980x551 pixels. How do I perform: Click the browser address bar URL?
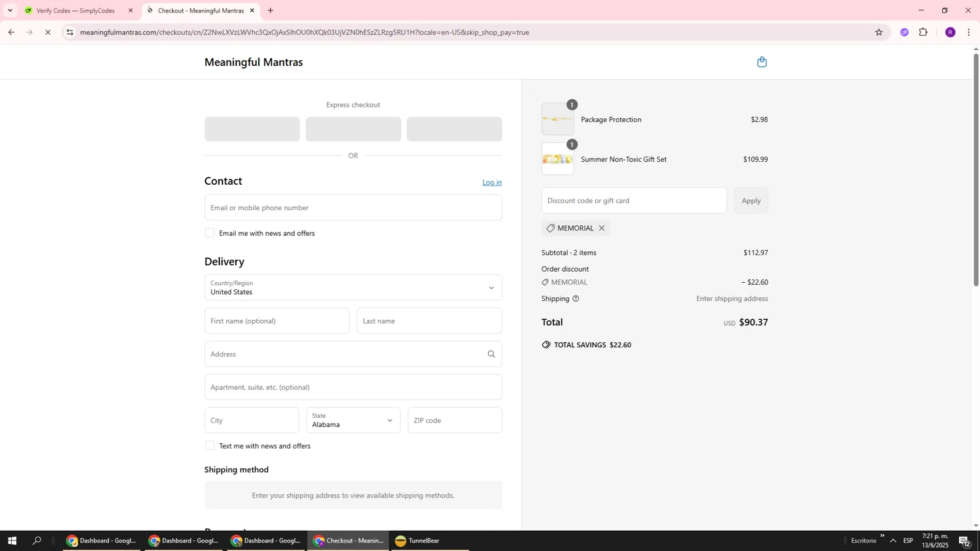pyautogui.click(x=304, y=32)
